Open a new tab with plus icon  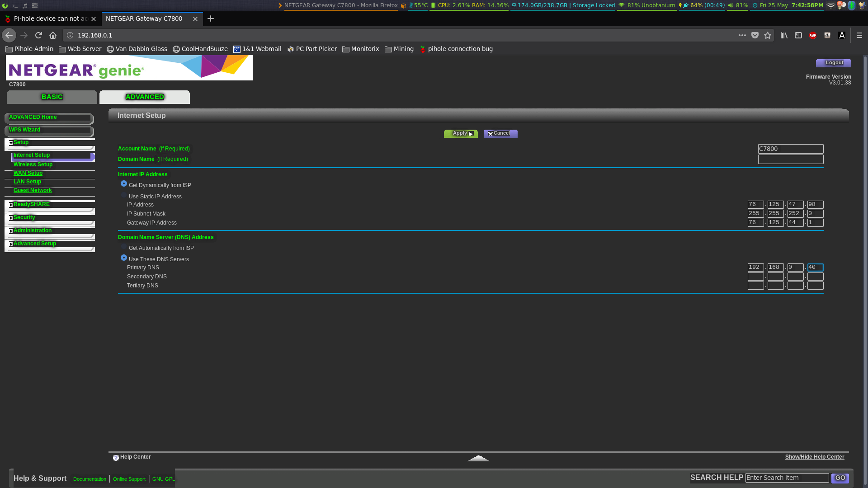(211, 19)
